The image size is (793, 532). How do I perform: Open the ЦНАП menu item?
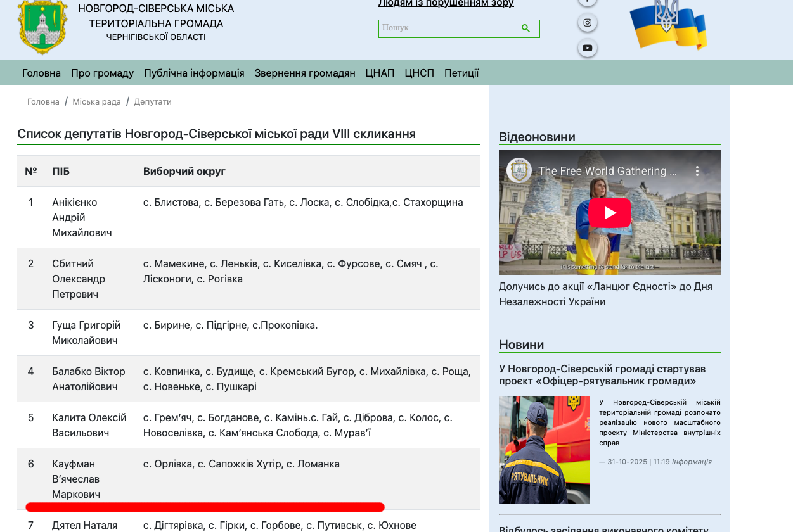point(380,73)
